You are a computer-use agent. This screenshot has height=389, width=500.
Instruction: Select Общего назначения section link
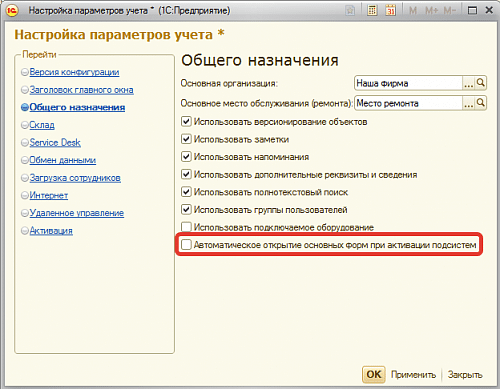[77, 107]
